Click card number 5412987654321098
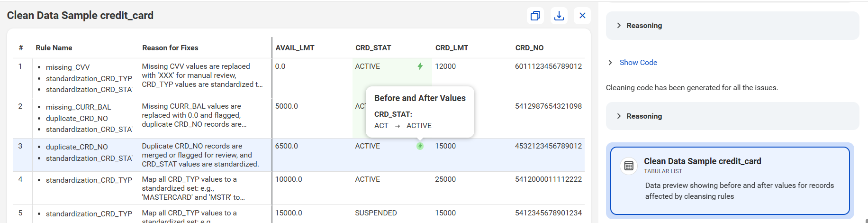 (548, 106)
